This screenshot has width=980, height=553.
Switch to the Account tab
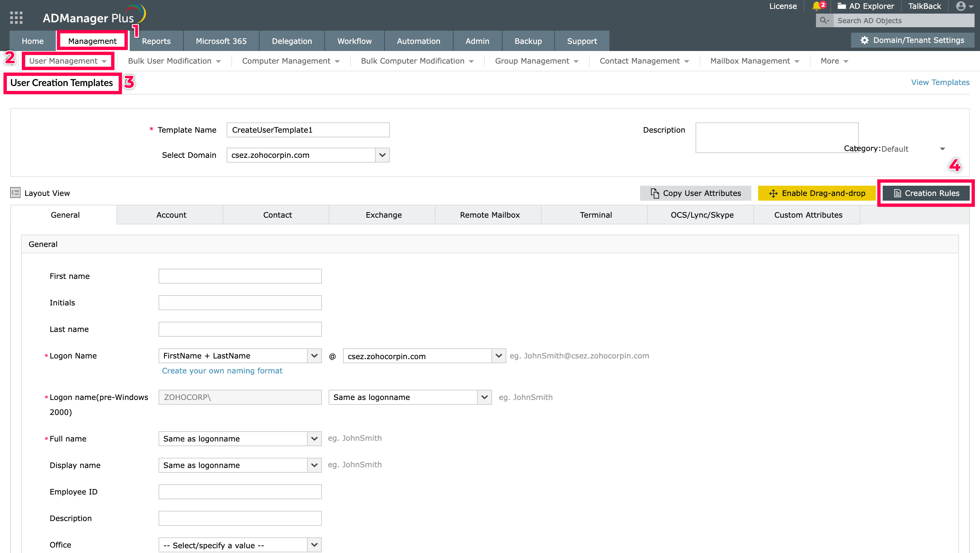coord(171,215)
